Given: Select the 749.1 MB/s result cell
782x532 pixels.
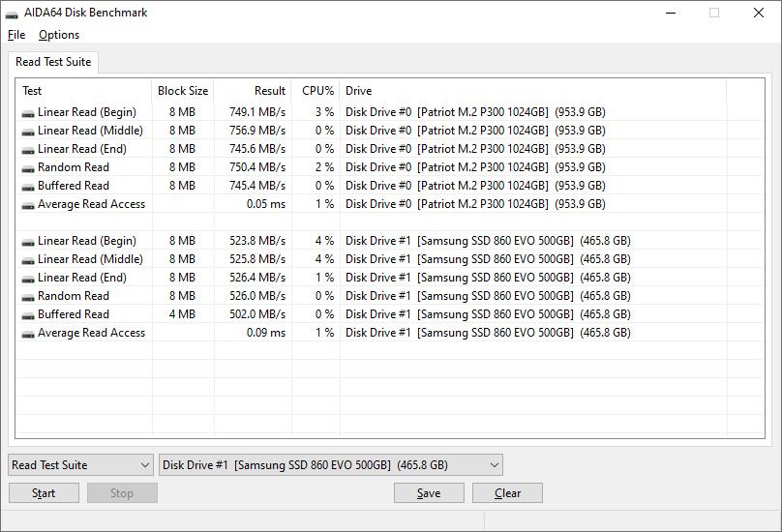Looking at the screenshot, I should tap(257, 112).
